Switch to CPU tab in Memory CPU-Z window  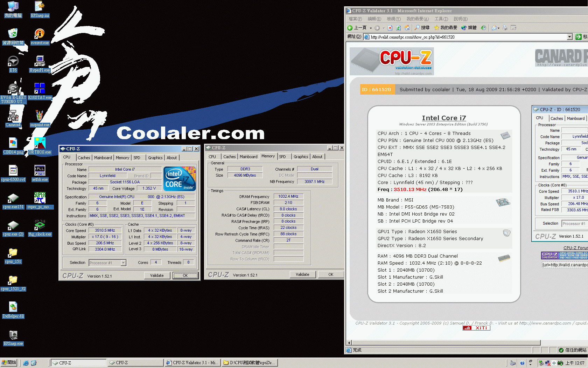click(212, 157)
